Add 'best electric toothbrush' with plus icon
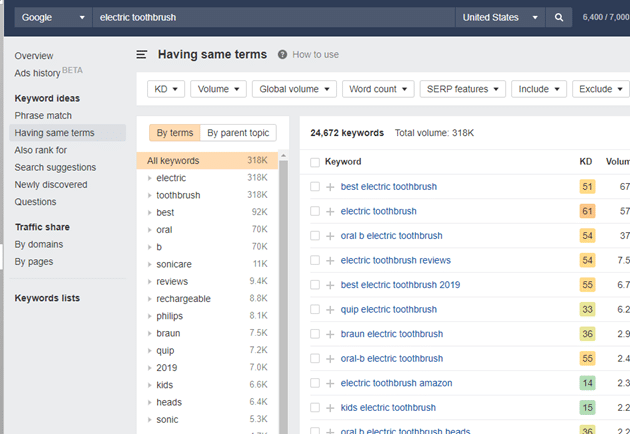 coord(330,187)
